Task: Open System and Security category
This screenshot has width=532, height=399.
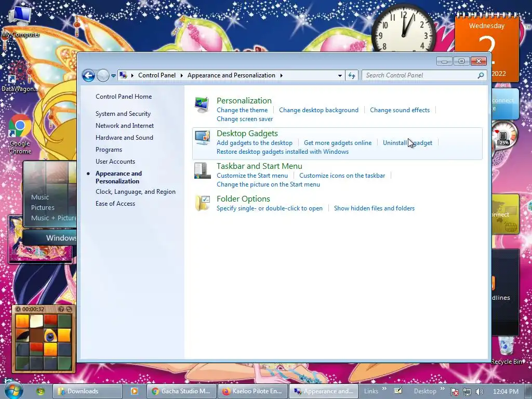Action: coord(123,114)
